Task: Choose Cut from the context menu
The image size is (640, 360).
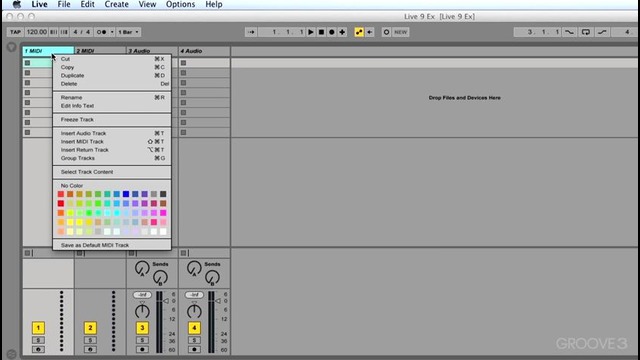Action: (112, 59)
